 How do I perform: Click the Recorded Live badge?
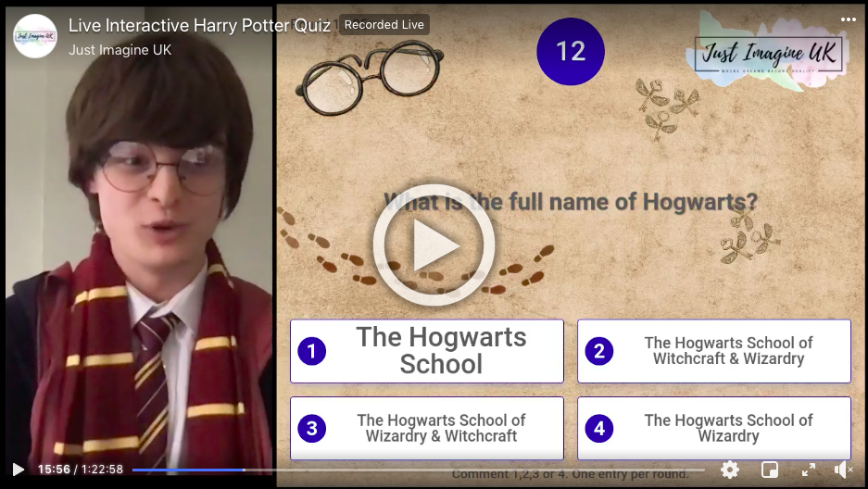click(x=384, y=25)
